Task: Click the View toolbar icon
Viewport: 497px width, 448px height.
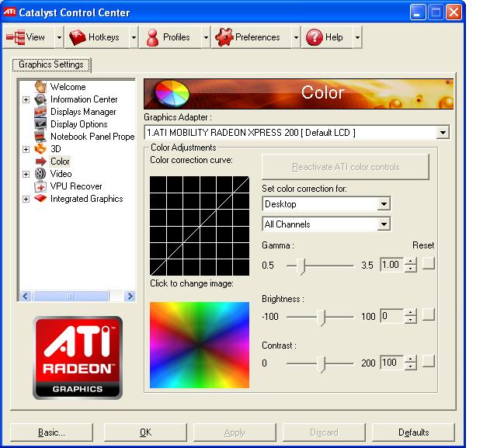Action: [16, 37]
